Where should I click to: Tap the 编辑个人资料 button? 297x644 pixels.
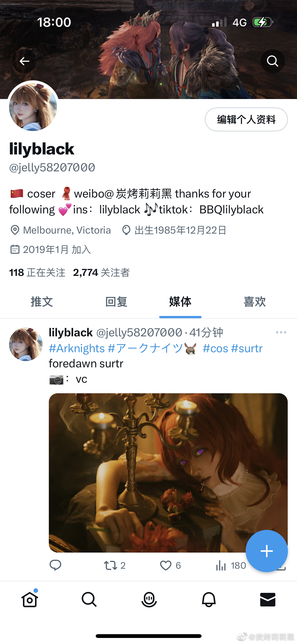(x=246, y=119)
